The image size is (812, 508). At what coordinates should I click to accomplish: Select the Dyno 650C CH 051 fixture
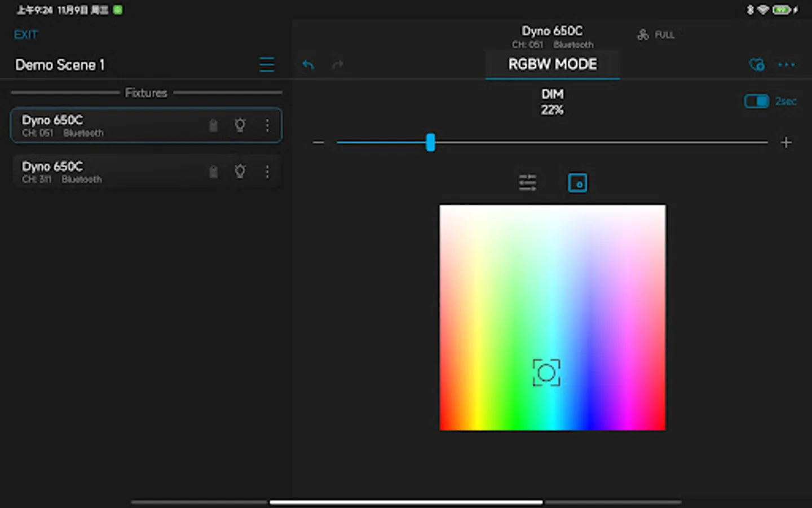146,125
